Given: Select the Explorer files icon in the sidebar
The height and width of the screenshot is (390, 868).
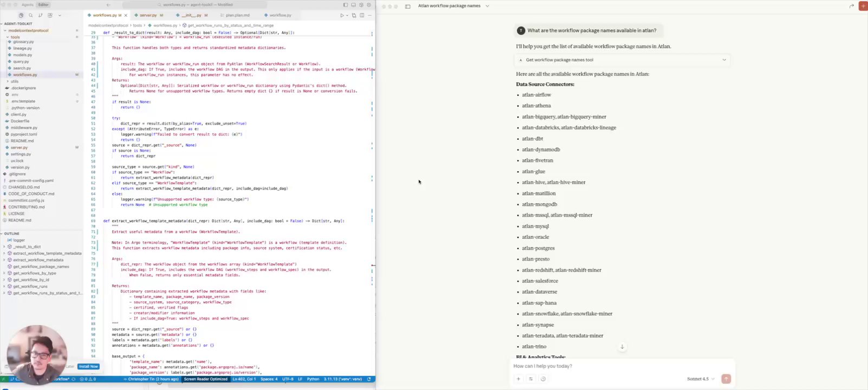Looking at the screenshot, I should point(21,15).
